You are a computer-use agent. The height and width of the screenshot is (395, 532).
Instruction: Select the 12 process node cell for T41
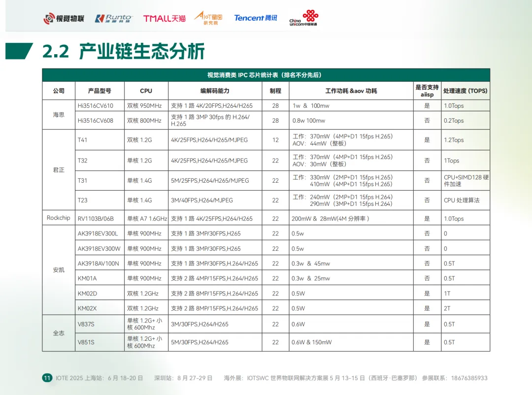[x=275, y=140]
